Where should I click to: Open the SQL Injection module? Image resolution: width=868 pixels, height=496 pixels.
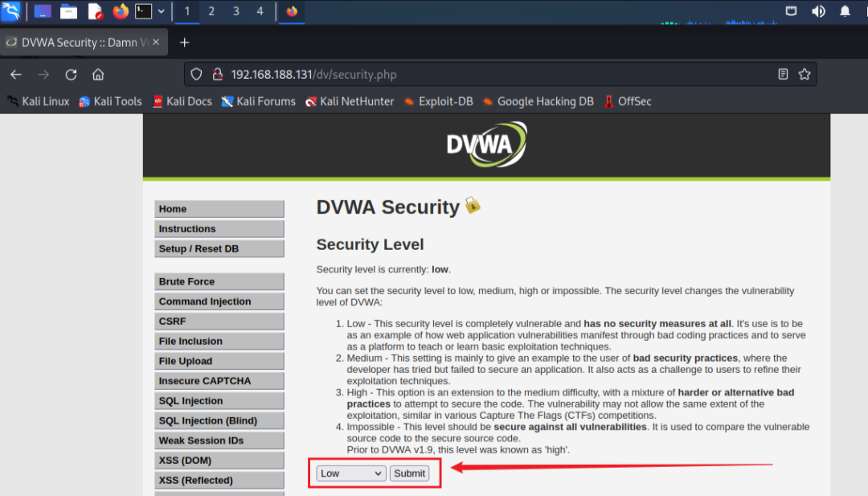219,401
